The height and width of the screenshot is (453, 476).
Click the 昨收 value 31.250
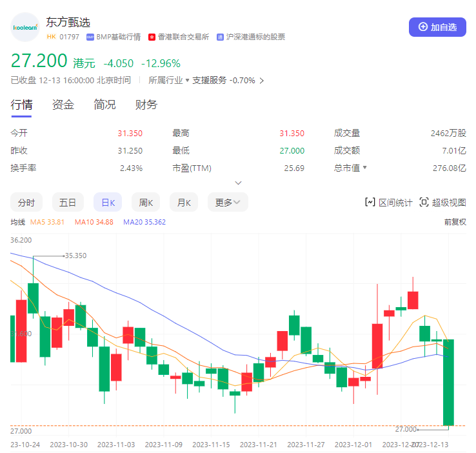(x=130, y=150)
